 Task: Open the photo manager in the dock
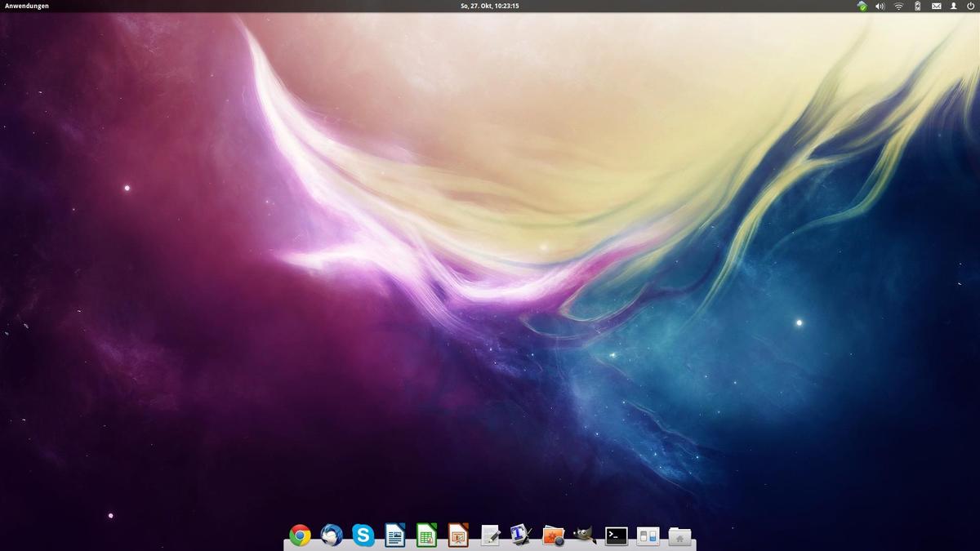pos(554,535)
